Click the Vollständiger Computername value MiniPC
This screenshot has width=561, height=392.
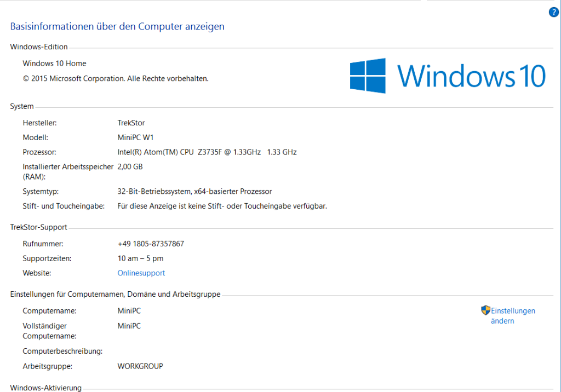[129, 326]
